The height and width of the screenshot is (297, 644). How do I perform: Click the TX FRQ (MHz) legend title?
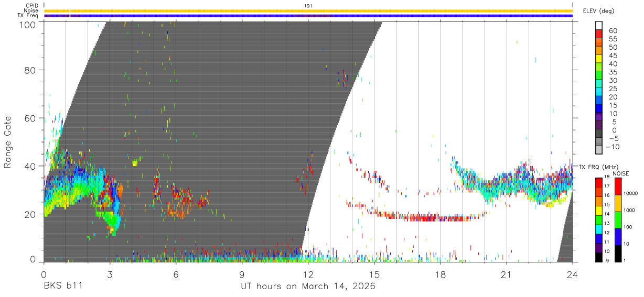598,167
